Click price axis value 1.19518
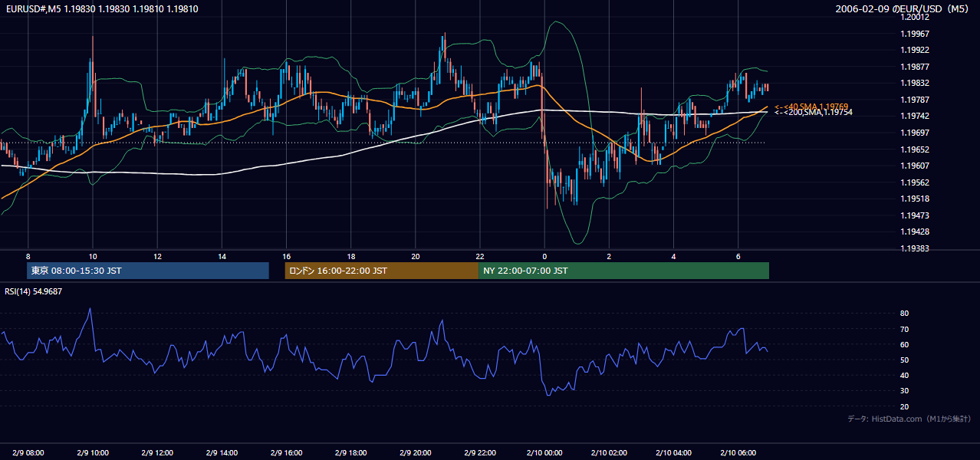This screenshot has height=460, width=980. (x=916, y=199)
